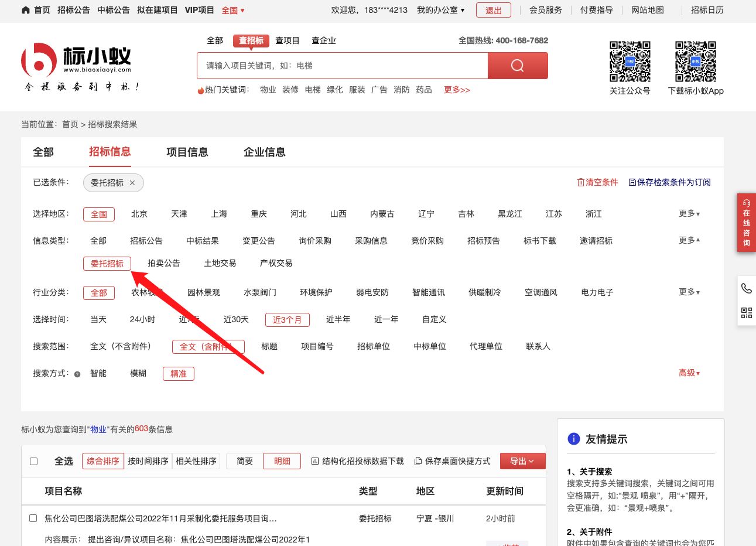Screen dimensions: 756x546
Task: Click the red search magnifier button
Action: tap(517, 66)
